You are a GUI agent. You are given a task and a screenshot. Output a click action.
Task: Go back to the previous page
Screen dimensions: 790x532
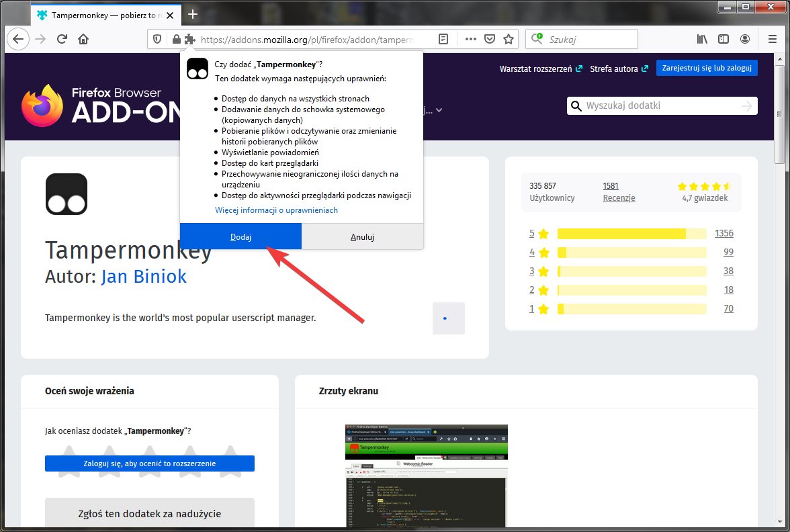(18, 39)
